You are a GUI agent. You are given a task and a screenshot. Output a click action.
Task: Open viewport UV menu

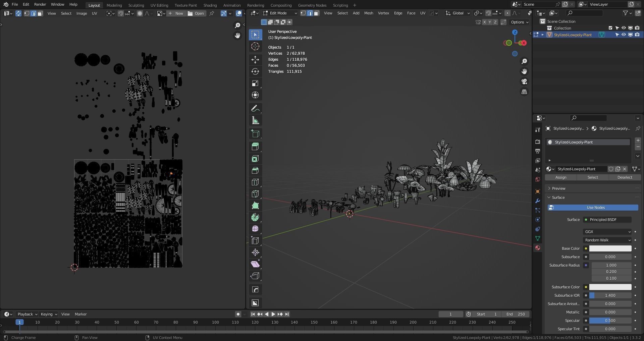[423, 13]
